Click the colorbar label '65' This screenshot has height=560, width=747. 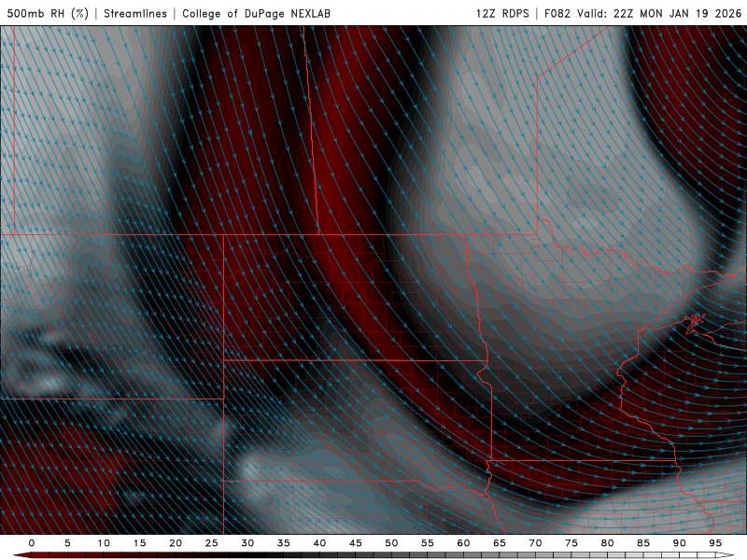(500, 543)
